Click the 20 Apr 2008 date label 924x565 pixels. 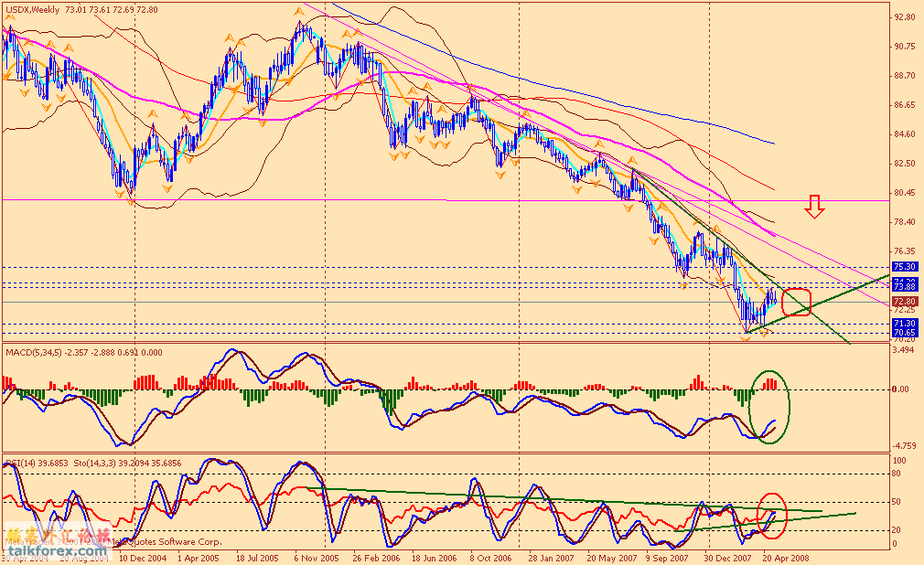[786, 558]
